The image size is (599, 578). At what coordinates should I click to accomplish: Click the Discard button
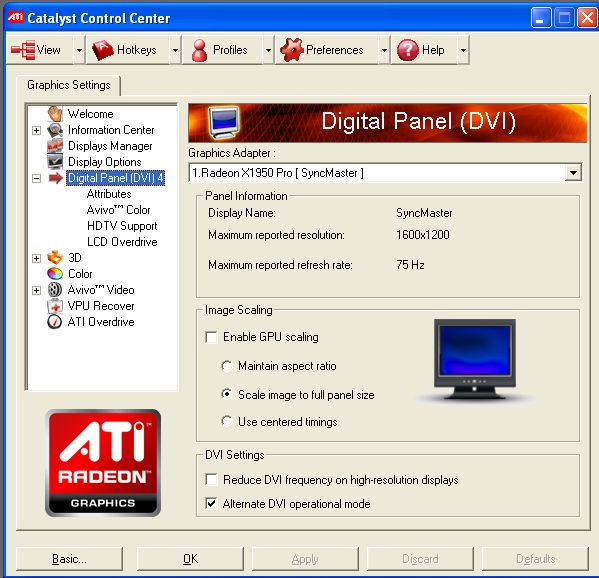click(420, 559)
